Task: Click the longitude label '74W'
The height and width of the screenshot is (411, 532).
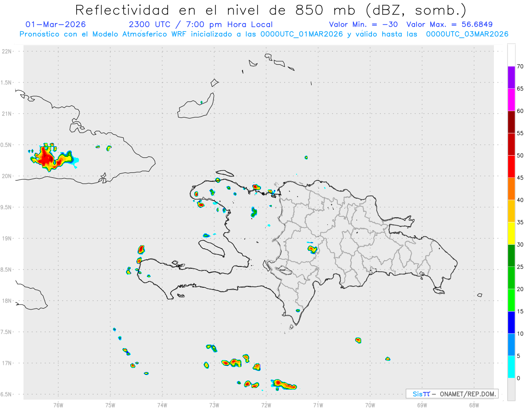Action: coord(162,404)
